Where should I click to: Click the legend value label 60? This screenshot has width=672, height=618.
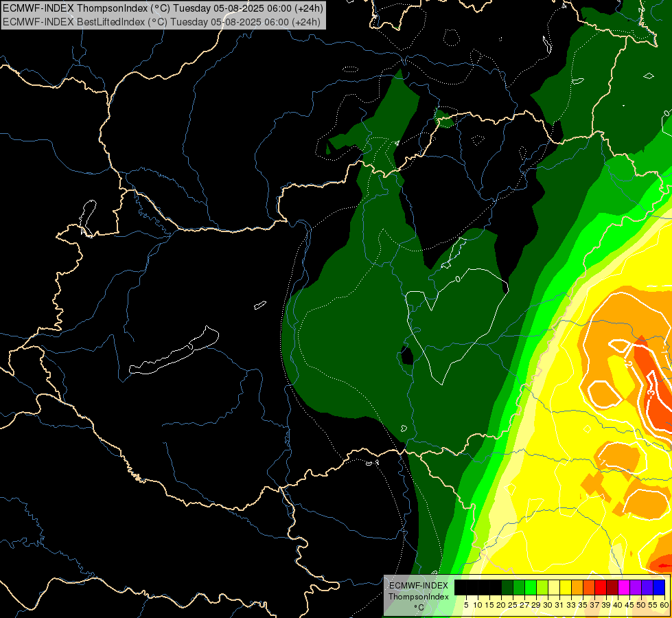[664, 605]
